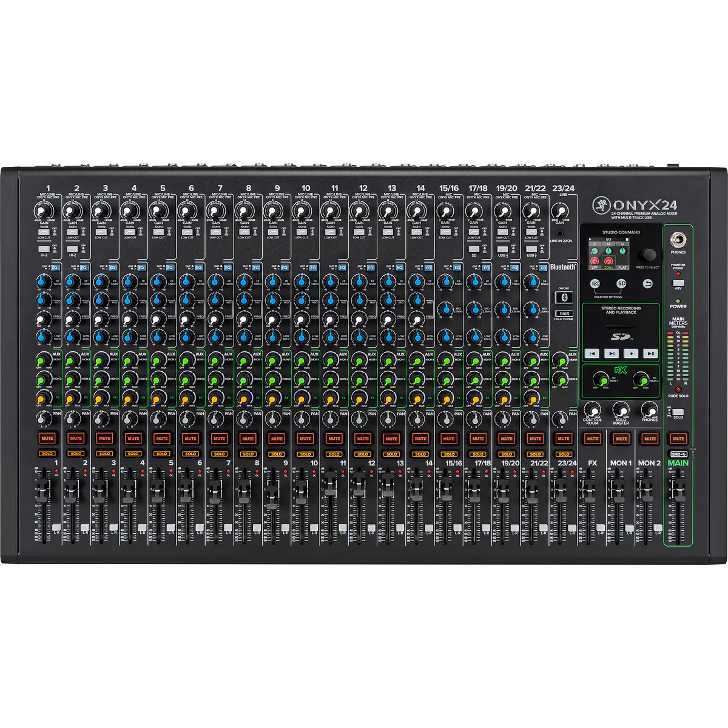The height and width of the screenshot is (728, 728).
Task: Mute the FX return strip
Action: coord(593,438)
